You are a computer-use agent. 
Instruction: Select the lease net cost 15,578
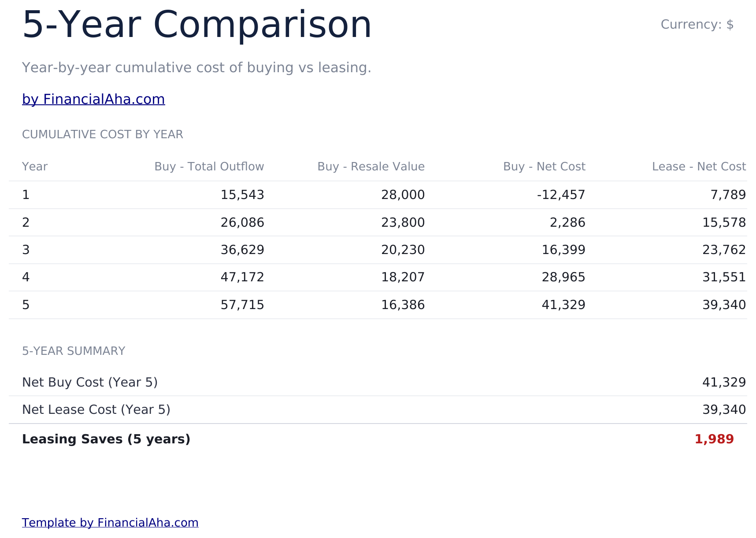coord(724,223)
